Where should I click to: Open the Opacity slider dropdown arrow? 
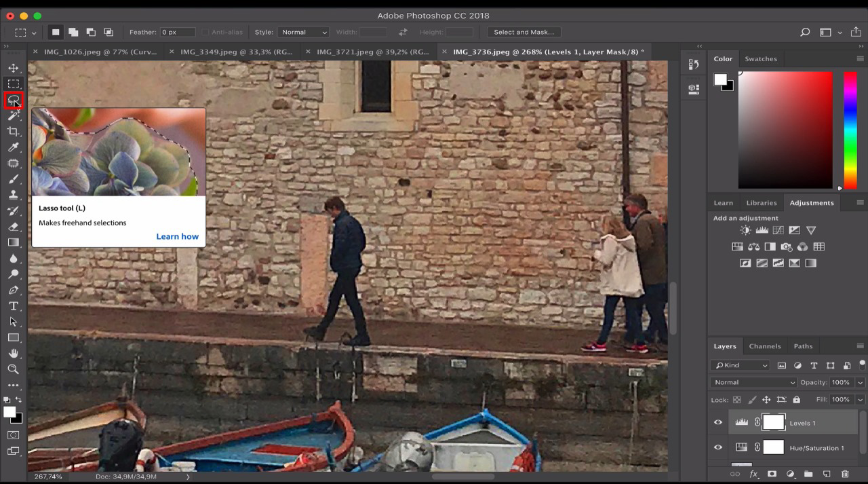[860, 382]
